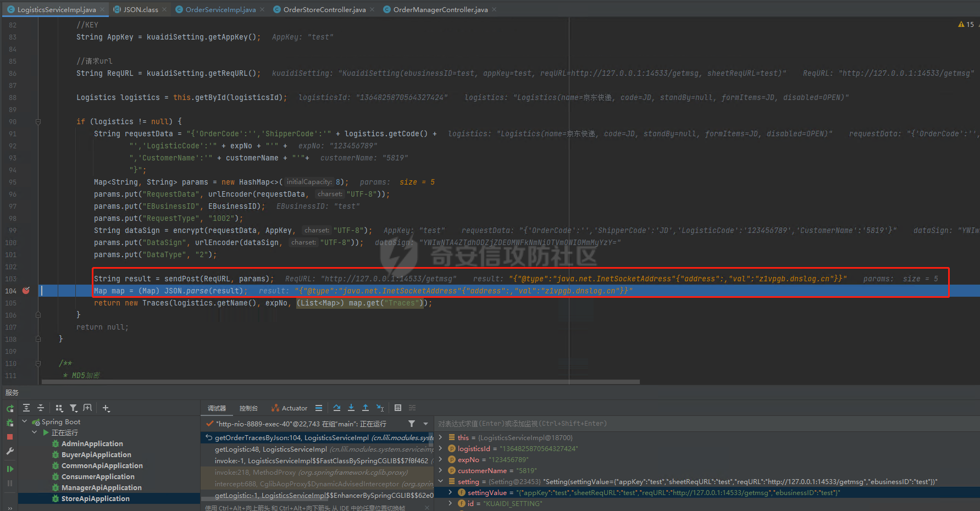Click the Rerun icon in Services panel
This screenshot has width=980, height=511.
[x=10, y=408]
